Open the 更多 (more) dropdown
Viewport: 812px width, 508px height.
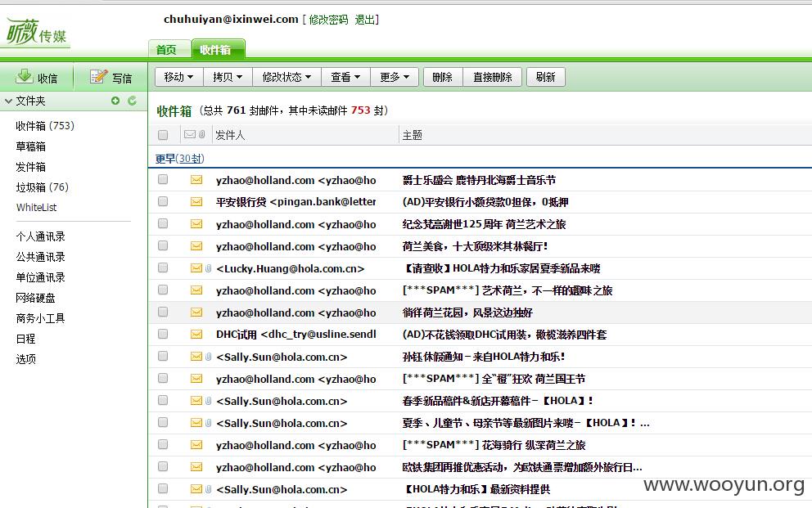coord(394,77)
